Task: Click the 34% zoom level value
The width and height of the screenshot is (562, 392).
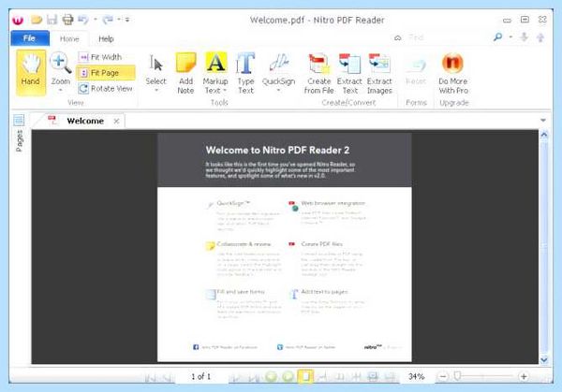Action: [416, 377]
